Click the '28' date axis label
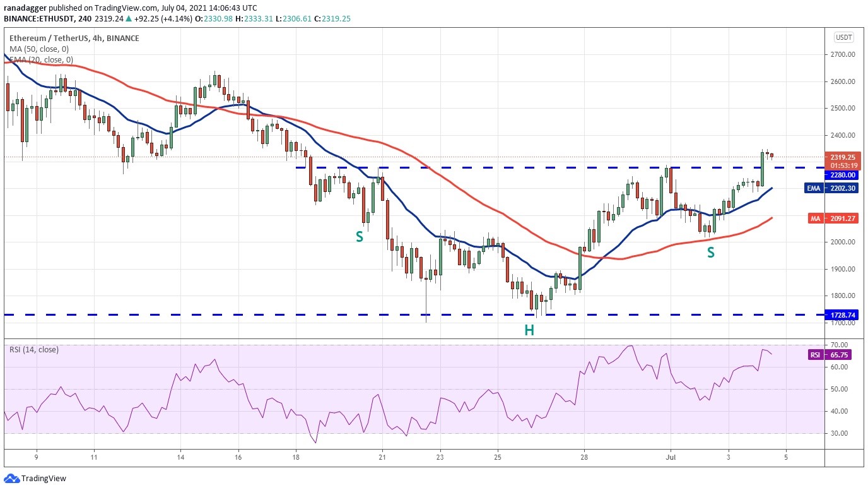This screenshot has height=490, width=868. coord(585,457)
